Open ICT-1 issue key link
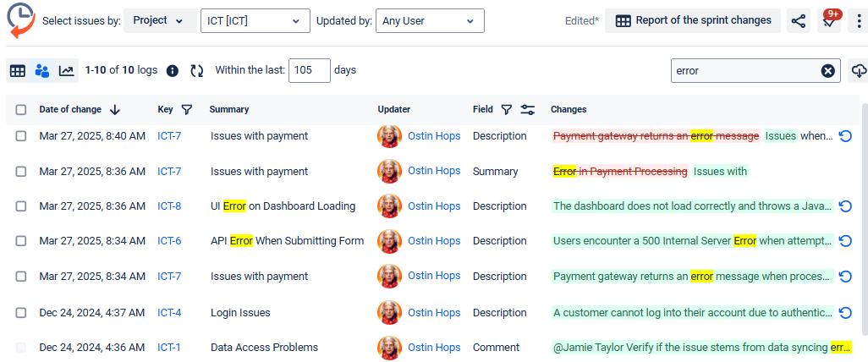This screenshot has width=868, height=362. 169,348
